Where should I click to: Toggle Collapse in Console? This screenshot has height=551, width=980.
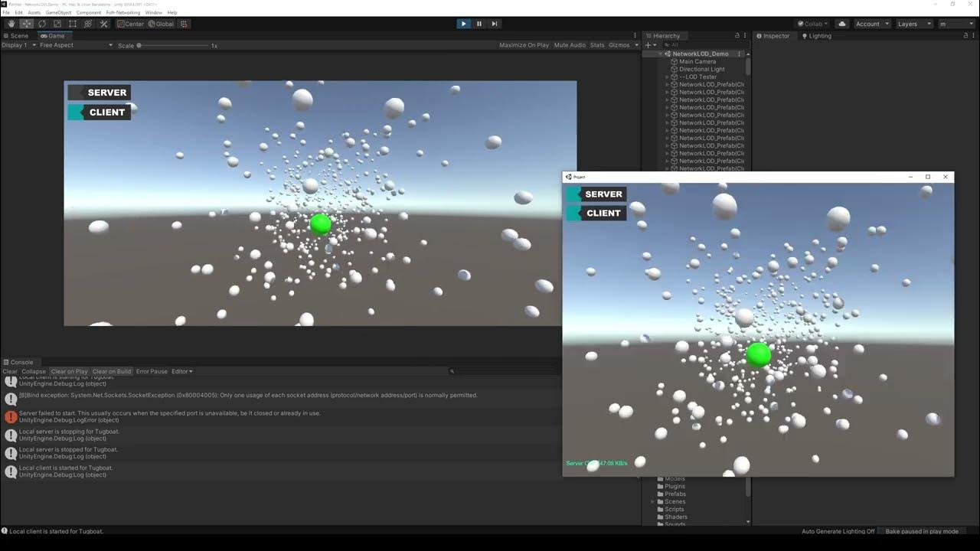coord(34,371)
